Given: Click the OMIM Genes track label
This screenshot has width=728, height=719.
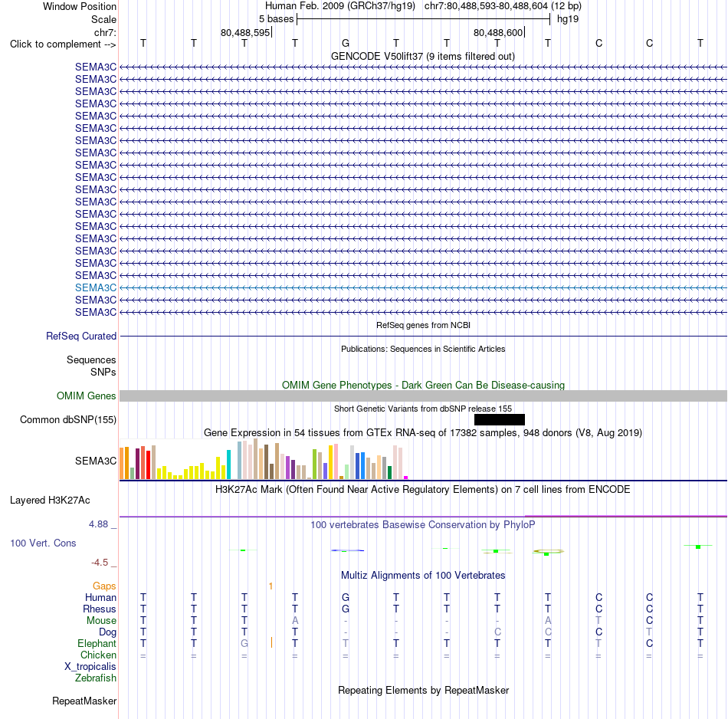Looking at the screenshot, I should pos(87,396).
